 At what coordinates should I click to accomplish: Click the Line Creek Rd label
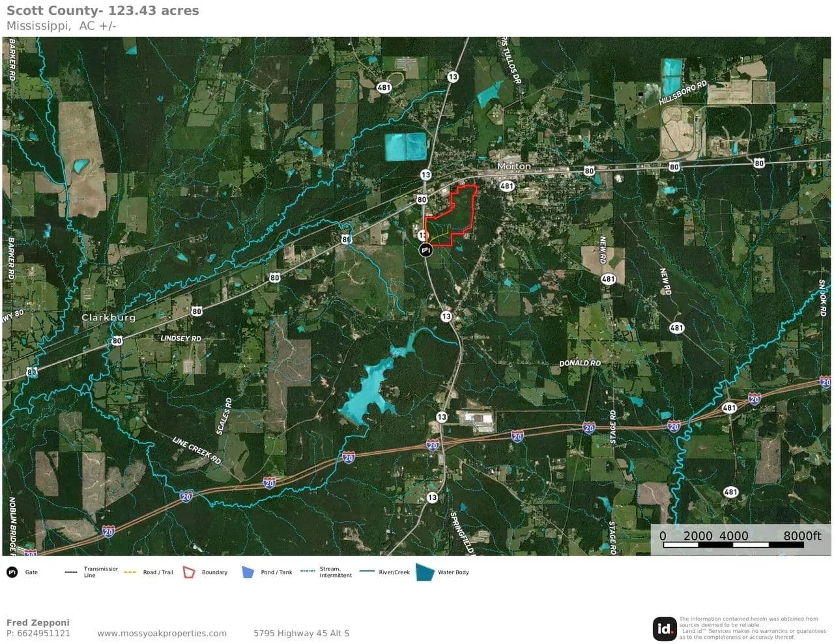196,450
